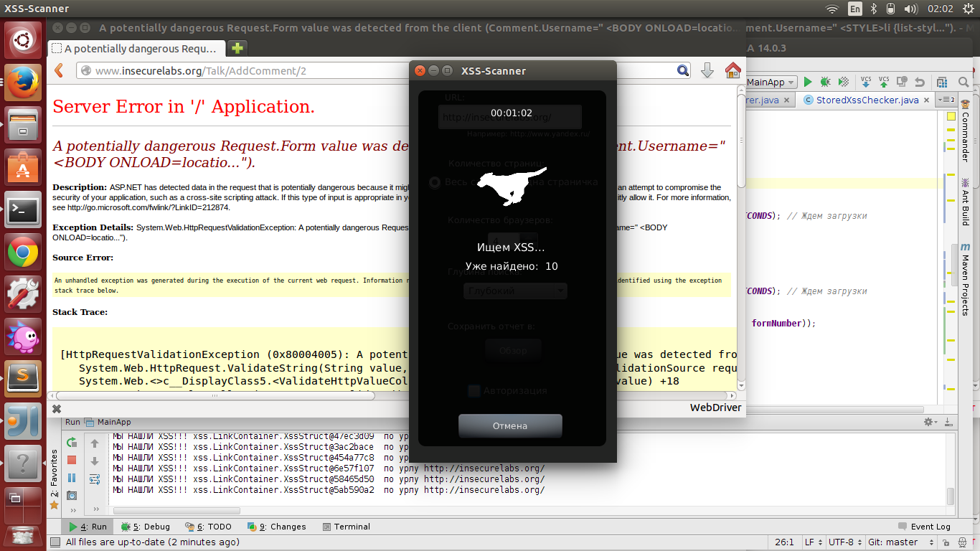This screenshot has height=551, width=980.
Task: Select the Весь сайт radio option
Action: [x=434, y=182]
